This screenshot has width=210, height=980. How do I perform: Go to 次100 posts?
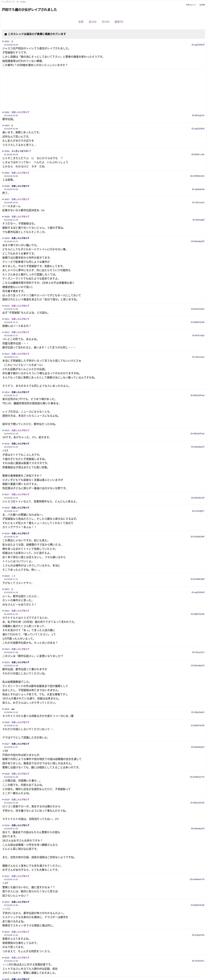[105, 22]
